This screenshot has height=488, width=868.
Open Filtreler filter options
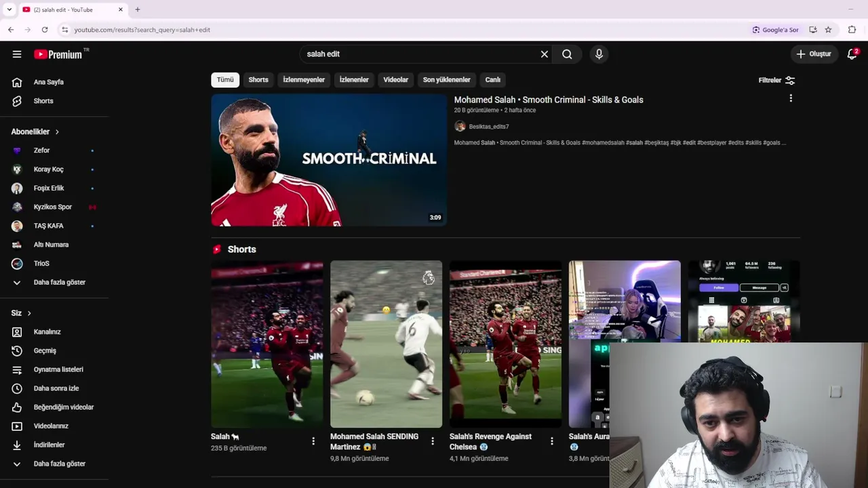[776, 80]
